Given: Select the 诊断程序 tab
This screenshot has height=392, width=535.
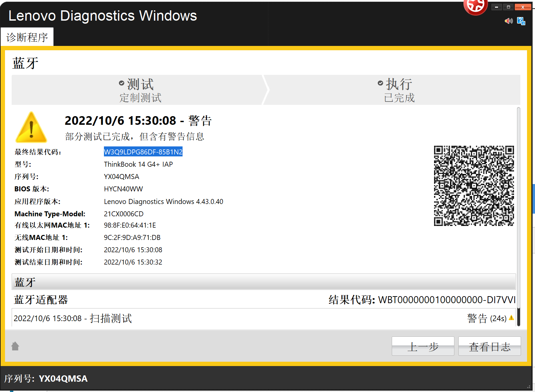Looking at the screenshot, I should (27, 37).
